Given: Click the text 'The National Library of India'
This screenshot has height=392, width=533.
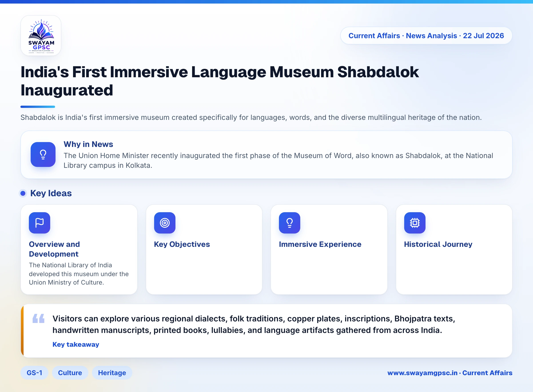Looking at the screenshot, I should coord(70,265).
